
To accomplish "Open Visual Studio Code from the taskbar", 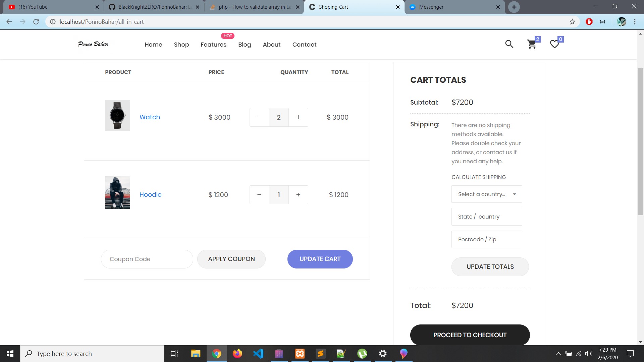I will [258, 353].
